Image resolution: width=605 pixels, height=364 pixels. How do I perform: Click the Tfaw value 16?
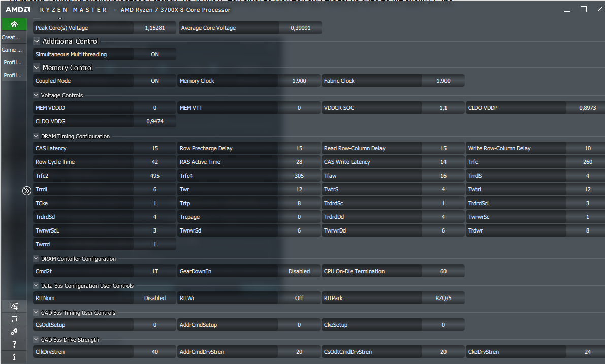pos(443,176)
